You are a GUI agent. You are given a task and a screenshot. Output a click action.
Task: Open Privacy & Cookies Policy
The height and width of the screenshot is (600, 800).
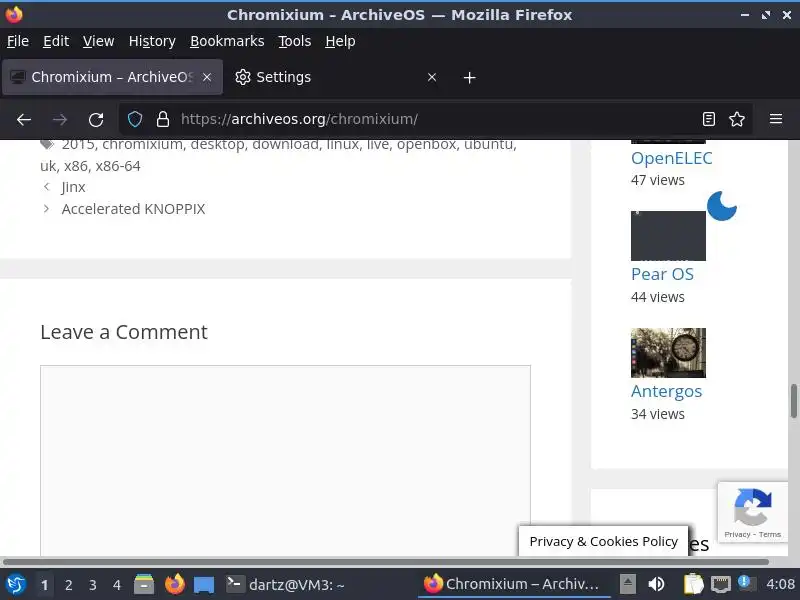604,541
